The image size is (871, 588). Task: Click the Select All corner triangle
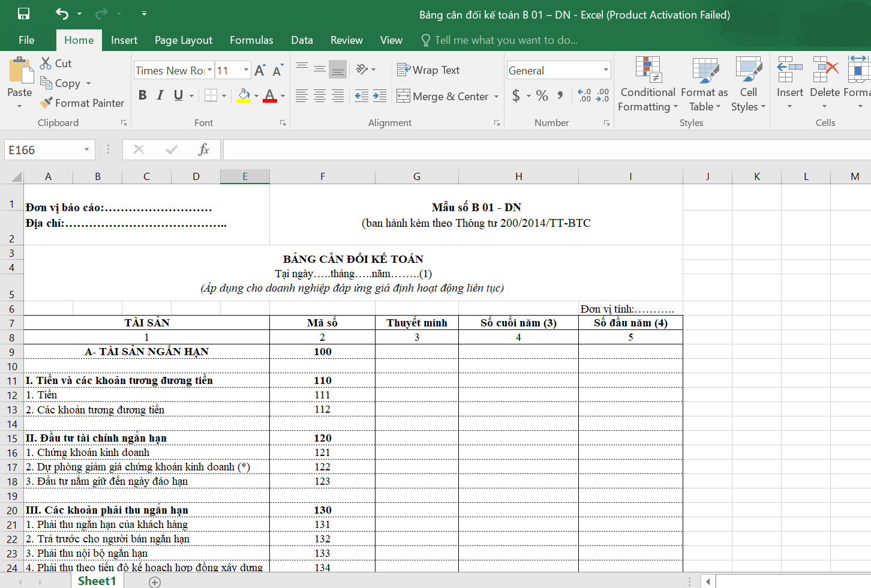click(16, 176)
